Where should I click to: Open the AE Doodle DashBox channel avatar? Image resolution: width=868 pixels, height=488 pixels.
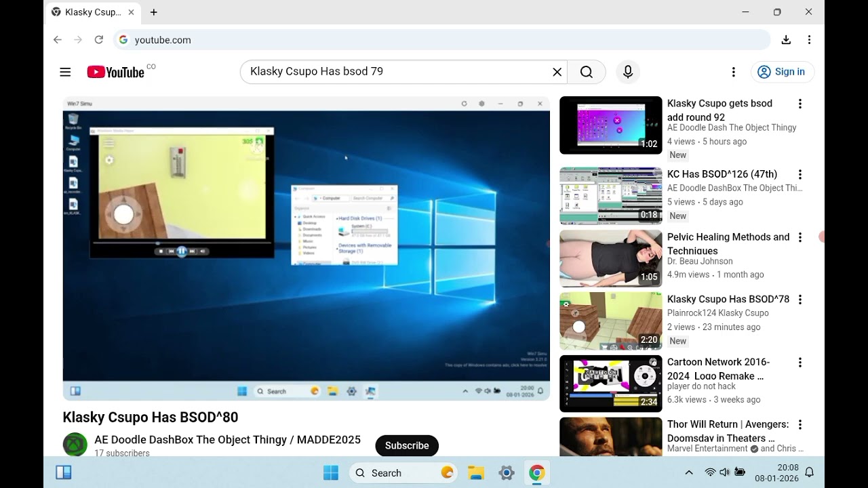click(x=75, y=445)
